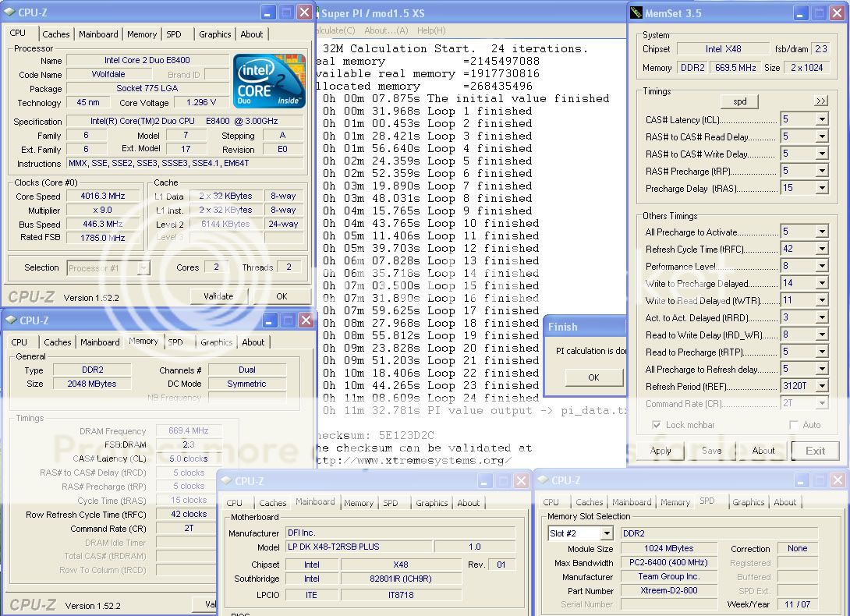This screenshot has width=850, height=616.
Task: Click Command Rate 2T value in CPU-Z
Action: pyautogui.click(x=189, y=528)
